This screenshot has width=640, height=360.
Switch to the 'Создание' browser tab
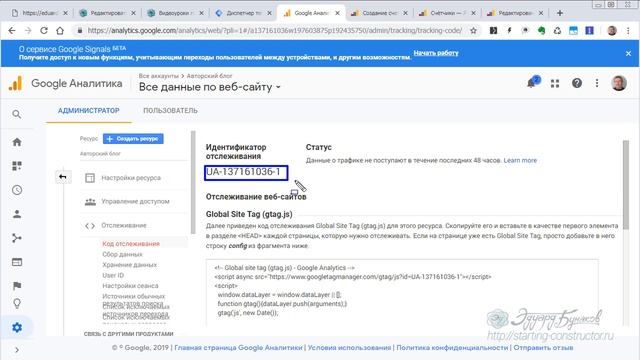point(380,13)
